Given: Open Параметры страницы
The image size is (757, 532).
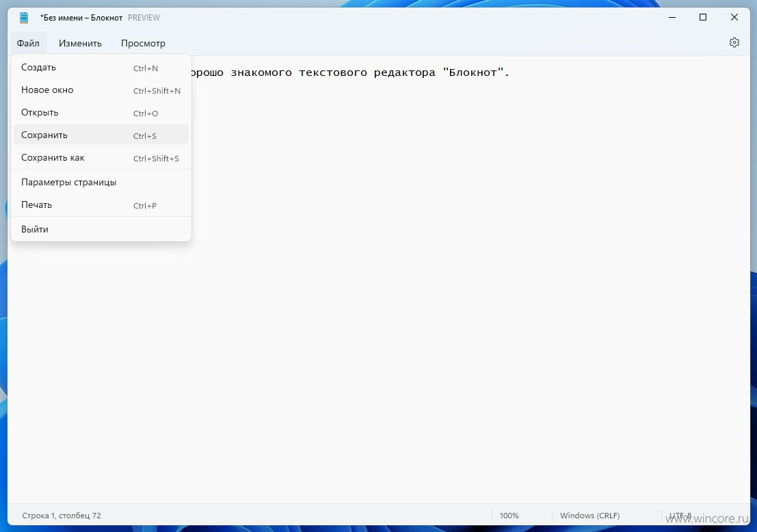Looking at the screenshot, I should (x=101, y=183).
